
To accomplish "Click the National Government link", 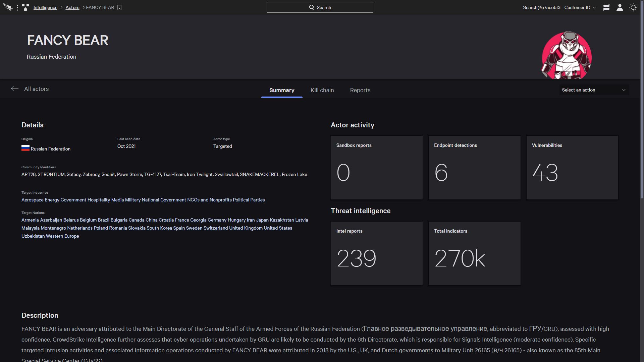I will (164, 200).
